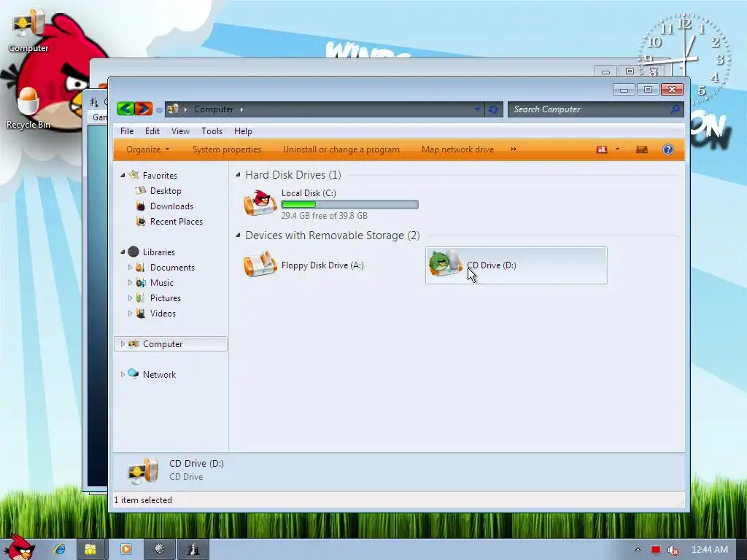Screen dimensions: 747x560
Task: Select Downloads under Favorites
Action: (171, 206)
